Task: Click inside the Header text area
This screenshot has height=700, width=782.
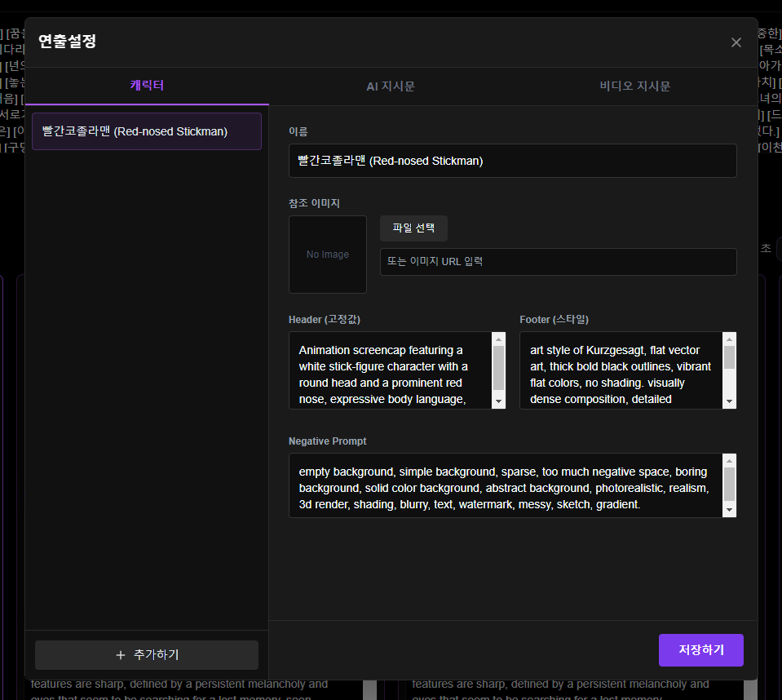Action: pos(390,370)
